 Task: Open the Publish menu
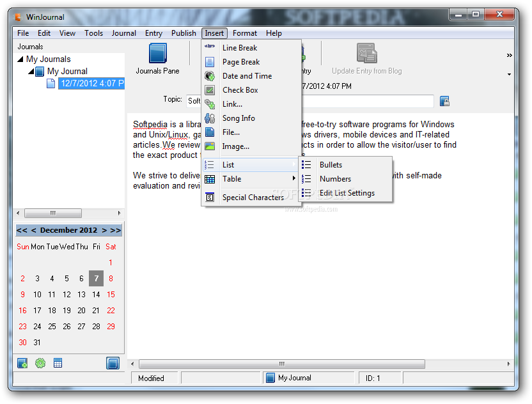click(184, 33)
